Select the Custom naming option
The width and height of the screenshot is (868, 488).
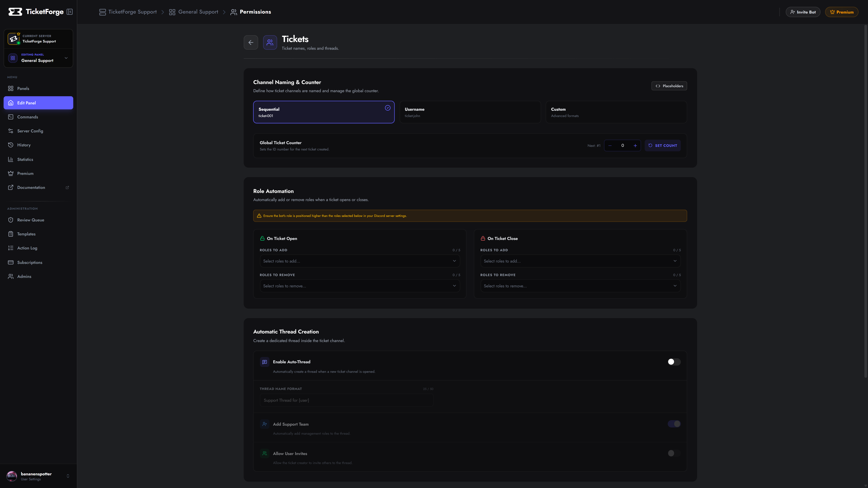pos(616,112)
